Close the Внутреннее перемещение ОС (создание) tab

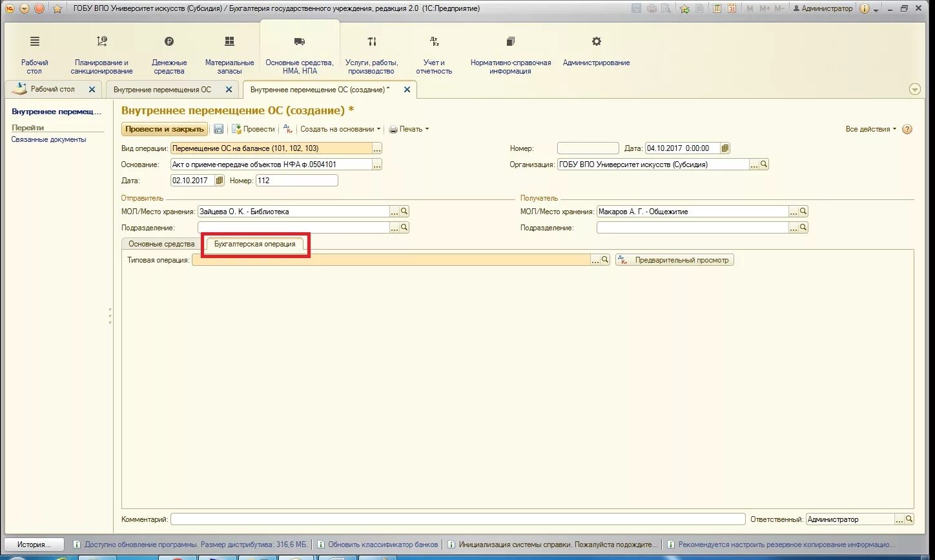(407, 90)
